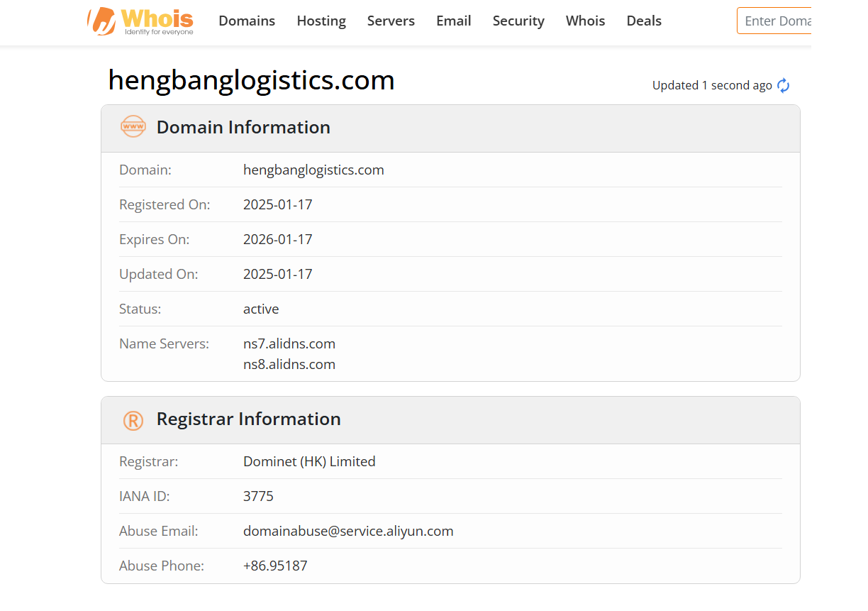868x611 pixels.
Task: Open the Servers menu
Action: (391, 21)
